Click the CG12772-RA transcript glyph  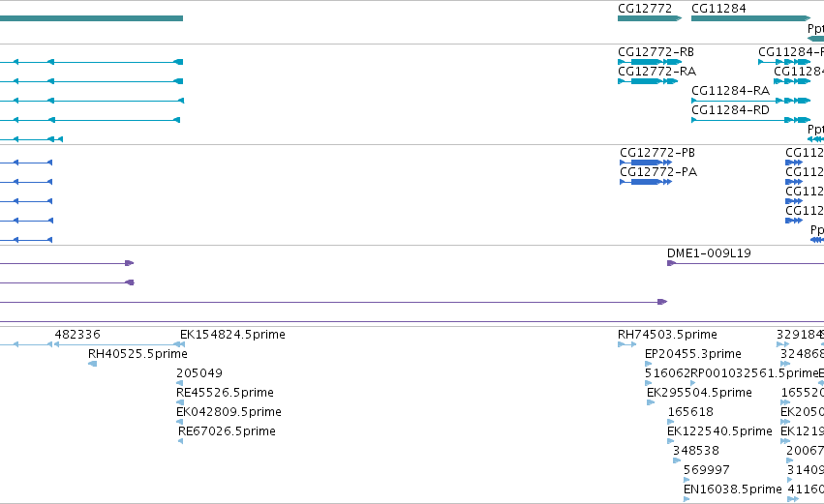tap(648, 81)
